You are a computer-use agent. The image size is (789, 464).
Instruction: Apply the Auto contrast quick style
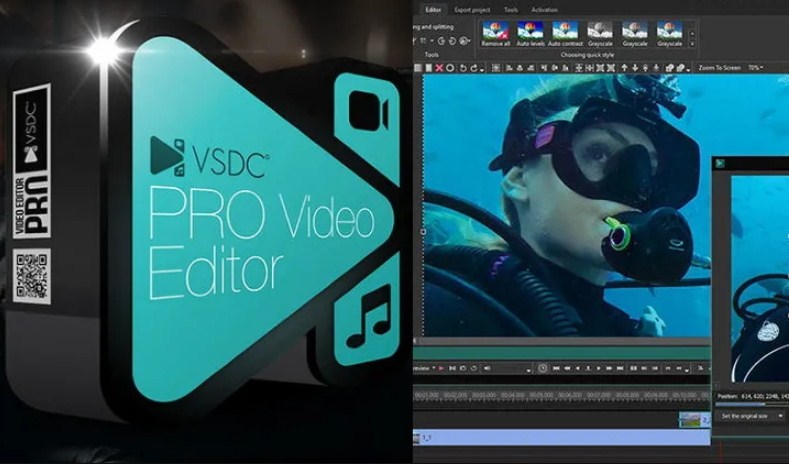click(565, 34)
